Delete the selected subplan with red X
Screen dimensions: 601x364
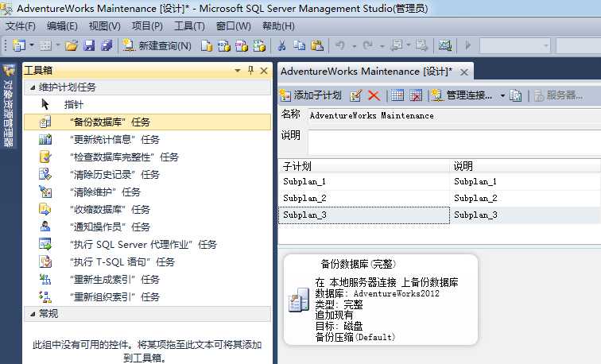[374, 95]
